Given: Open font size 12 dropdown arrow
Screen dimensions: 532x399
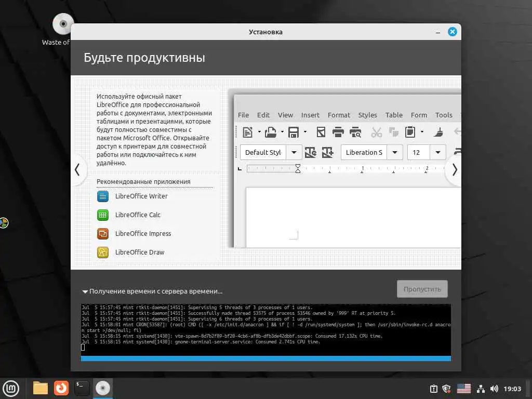Looking at the screenshot, I should pyautogui.click(x=438, y=152).
